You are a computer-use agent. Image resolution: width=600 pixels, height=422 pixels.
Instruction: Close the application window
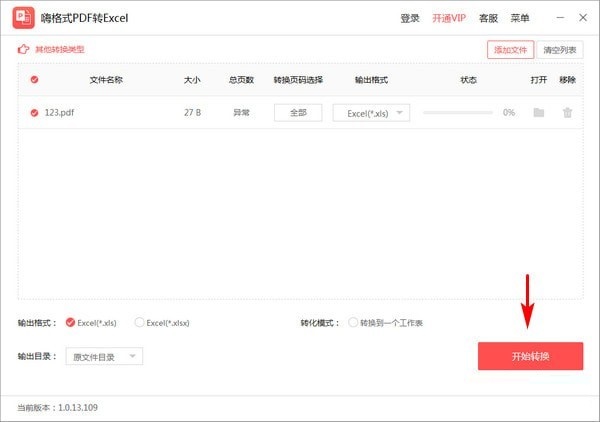click(583, 18)
